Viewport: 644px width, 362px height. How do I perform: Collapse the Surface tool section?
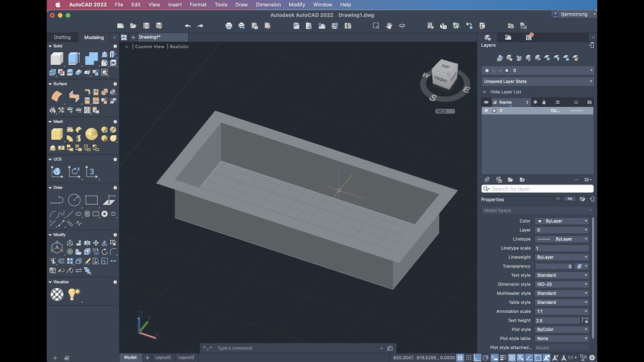(50, 84)
